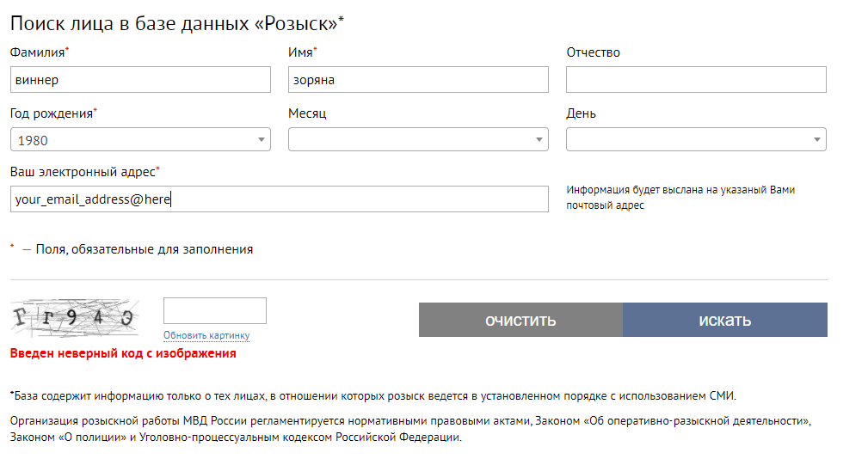Click the empty Отчество input field
The image size is (868, 459).
point(696,80)
